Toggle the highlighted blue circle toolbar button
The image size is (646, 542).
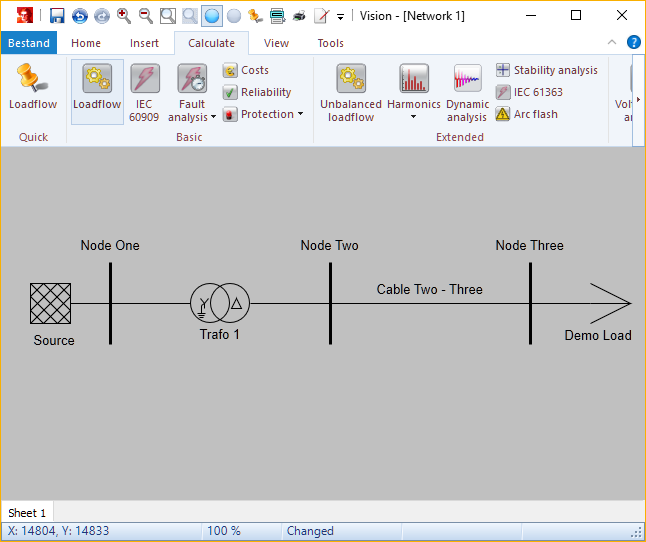pos(212,16)
